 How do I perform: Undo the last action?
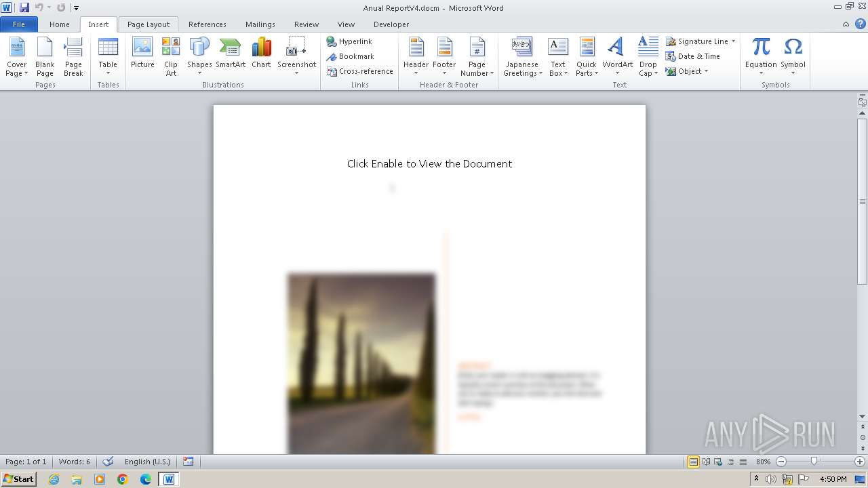click(x=39, y=7)
